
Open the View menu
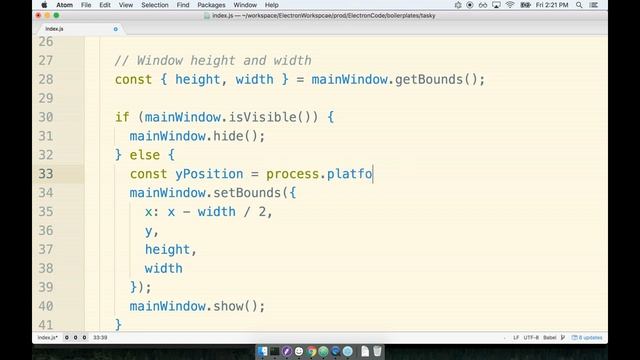tap(126, 5)
